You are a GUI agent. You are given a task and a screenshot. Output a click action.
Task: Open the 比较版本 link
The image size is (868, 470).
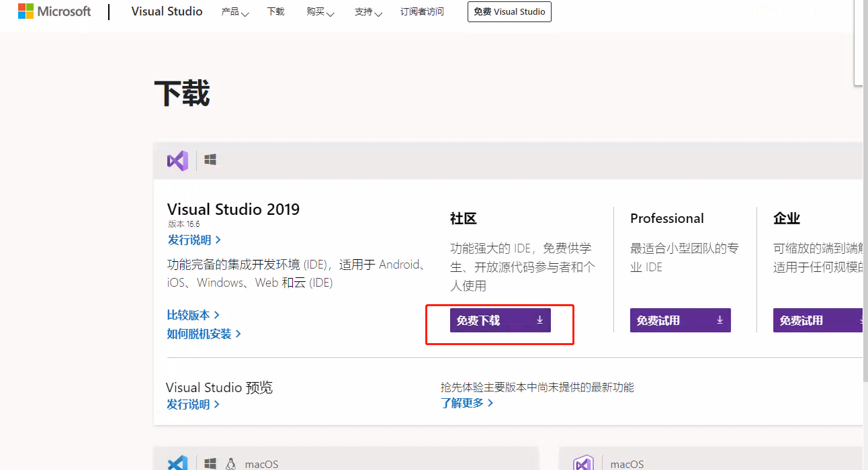(193, 315)
